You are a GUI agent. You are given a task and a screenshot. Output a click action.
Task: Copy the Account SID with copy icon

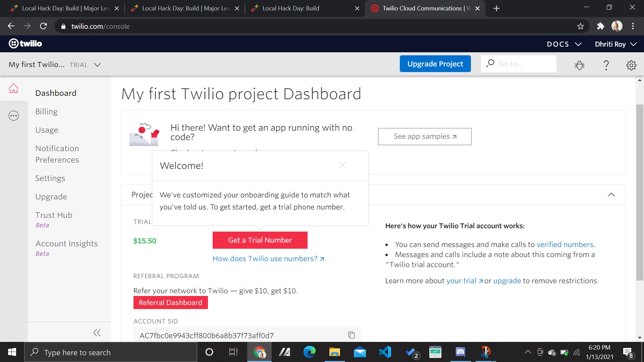(351, 335)
